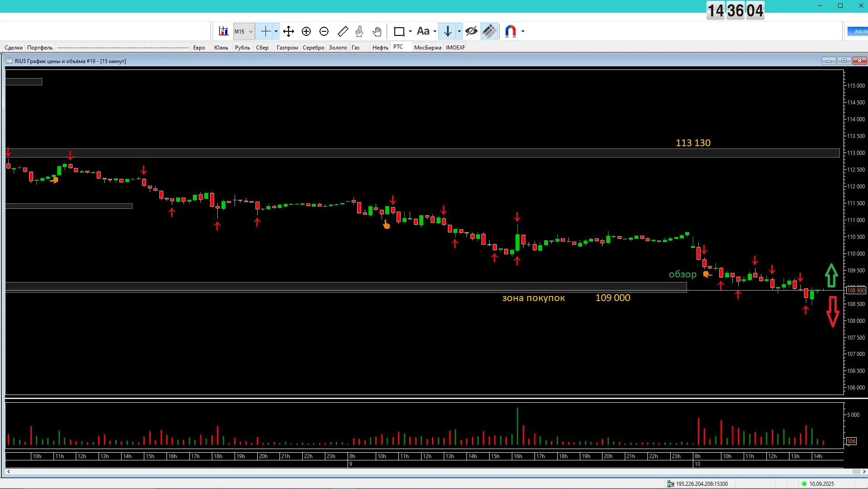Expand the crosshair cursor options arrow
Screen dimensions: 868x489
tap(276, 31)
